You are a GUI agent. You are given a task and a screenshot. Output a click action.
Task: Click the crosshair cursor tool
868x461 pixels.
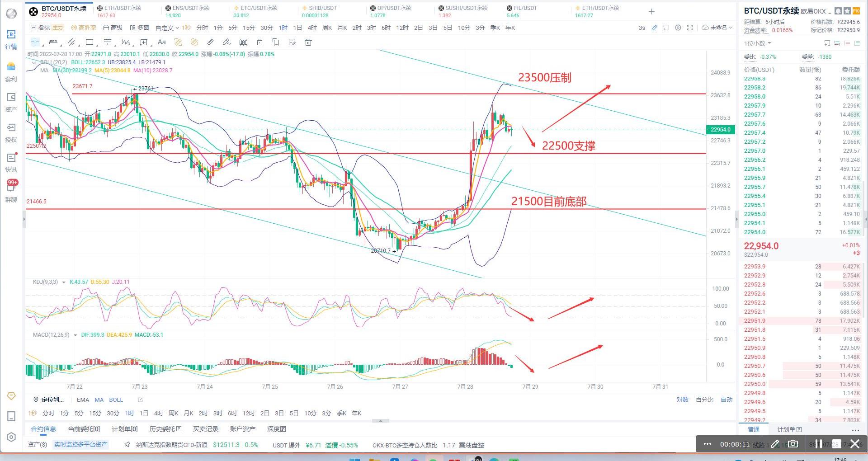pos(35,42)
